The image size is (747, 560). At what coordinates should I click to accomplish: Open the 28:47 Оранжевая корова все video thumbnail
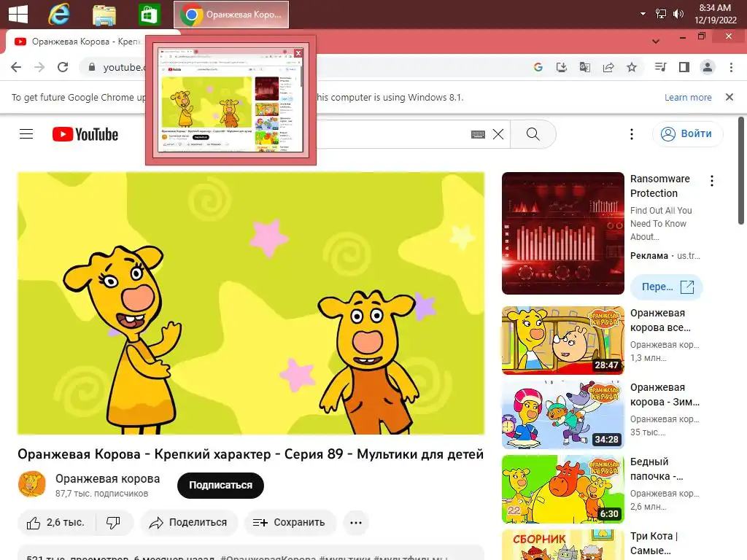click(563, 341)
